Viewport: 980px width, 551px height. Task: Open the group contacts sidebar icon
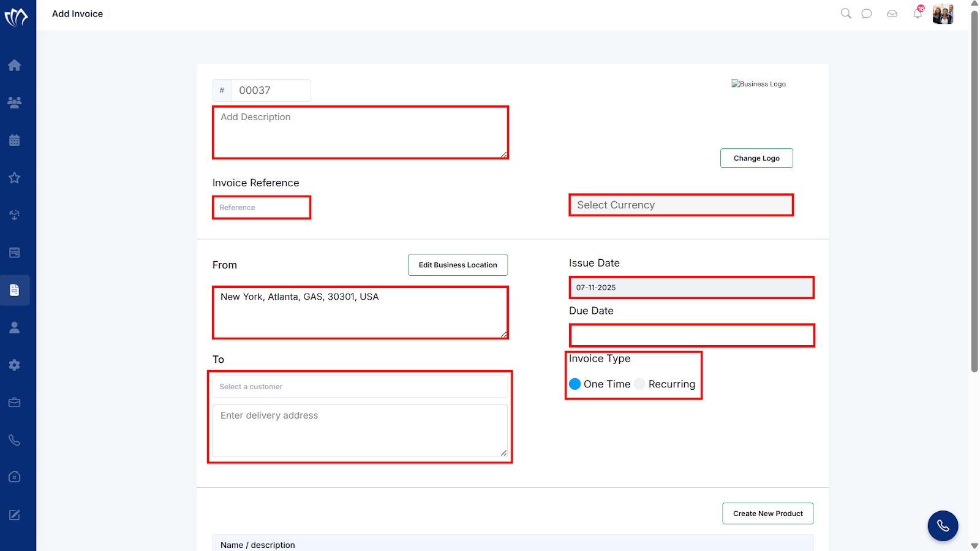tap(15, 102)
